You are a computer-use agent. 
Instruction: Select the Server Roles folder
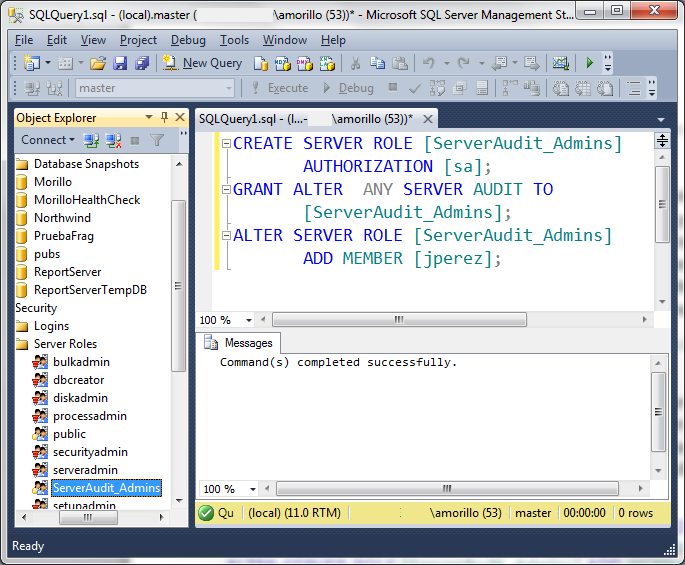57,344
